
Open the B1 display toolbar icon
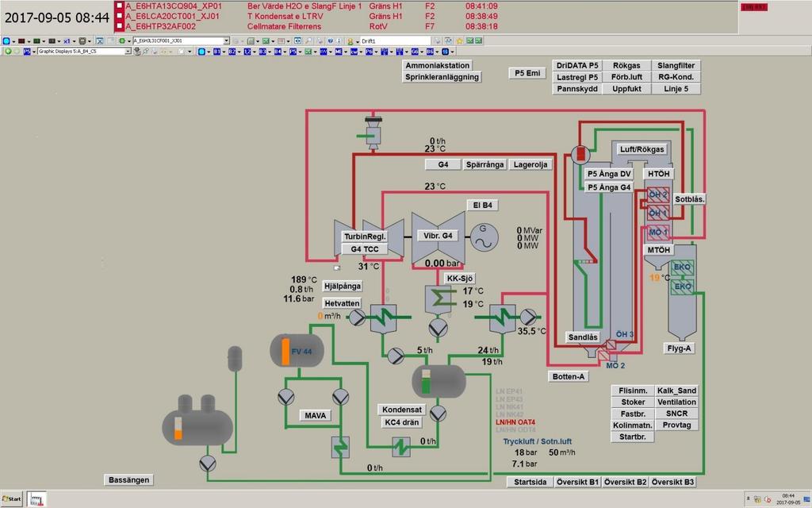(x=216, y=52)
